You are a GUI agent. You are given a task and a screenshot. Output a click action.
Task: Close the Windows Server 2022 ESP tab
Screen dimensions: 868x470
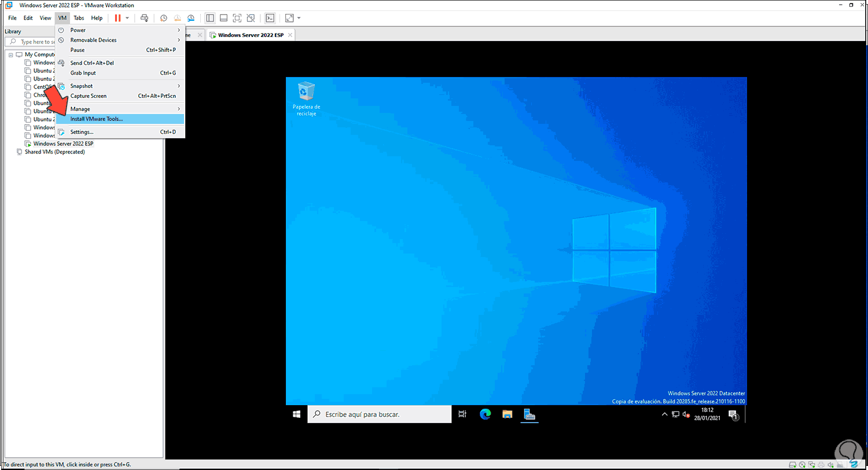[290, 35]
